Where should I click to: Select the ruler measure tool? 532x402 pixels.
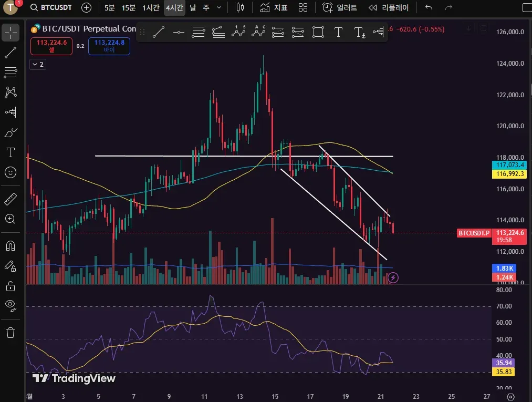pos(11,199)
